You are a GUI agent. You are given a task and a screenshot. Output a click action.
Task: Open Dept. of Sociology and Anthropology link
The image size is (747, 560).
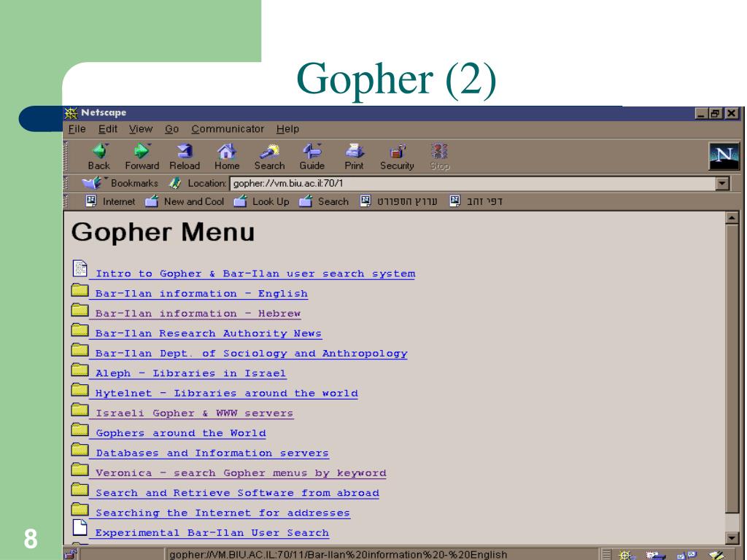[252, 354]
